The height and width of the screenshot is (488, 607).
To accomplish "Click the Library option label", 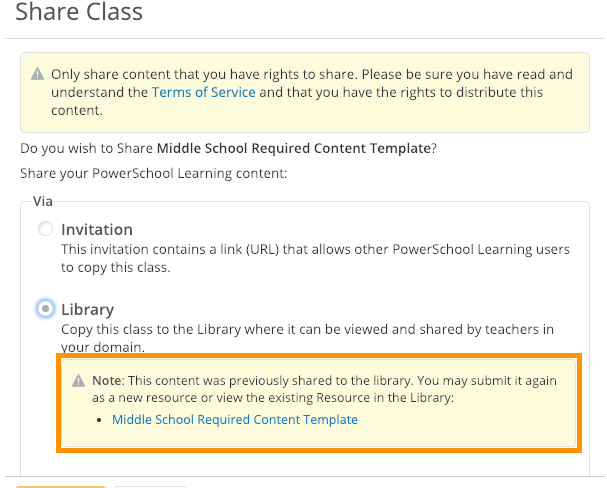I will (x=87, y=309).
